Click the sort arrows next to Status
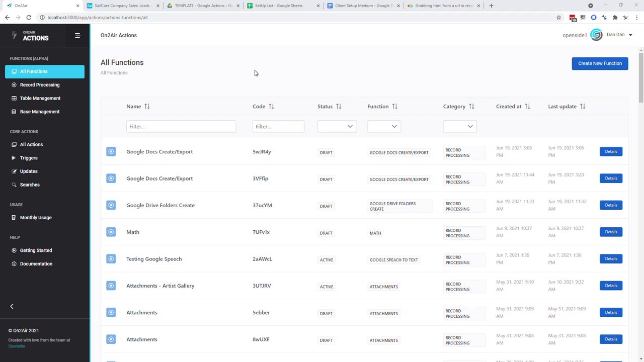This screenshot has width=644, height=362. pos(339,107)
